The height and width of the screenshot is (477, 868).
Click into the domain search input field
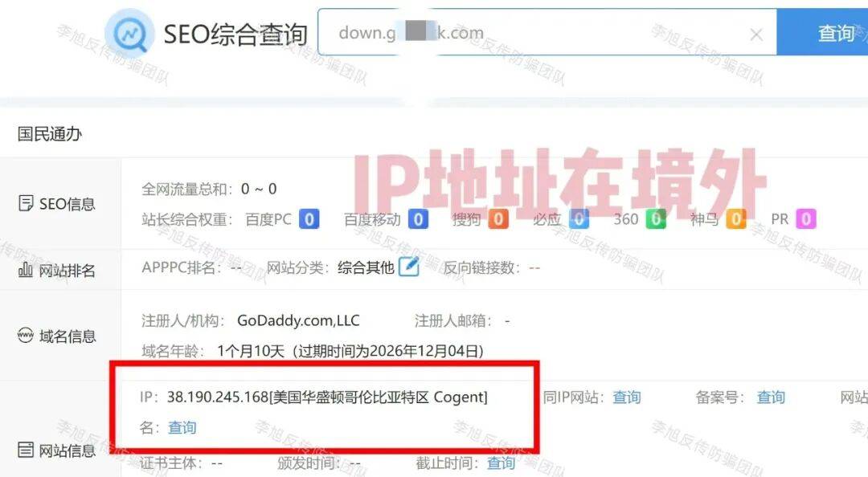547,32
